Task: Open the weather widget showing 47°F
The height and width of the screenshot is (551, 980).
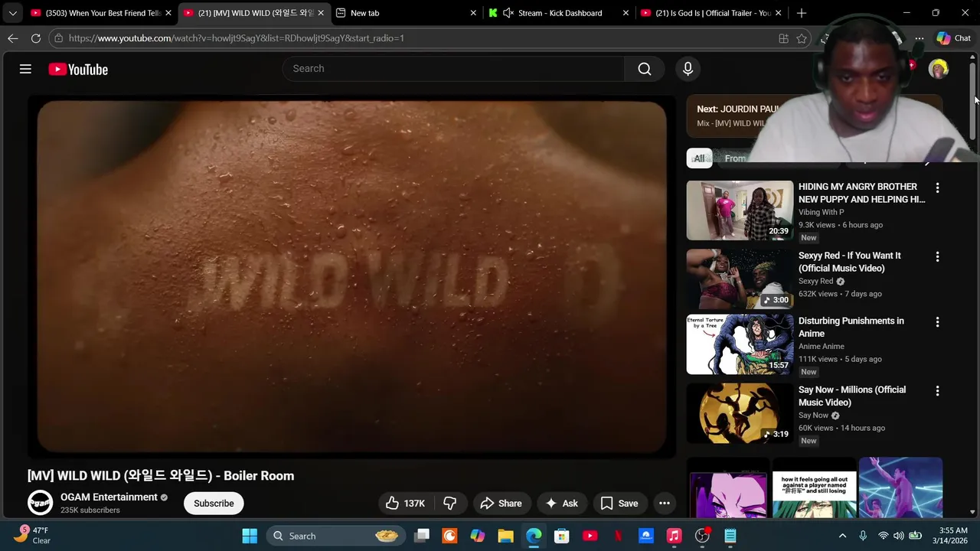Action: click(x=31, y=535)
